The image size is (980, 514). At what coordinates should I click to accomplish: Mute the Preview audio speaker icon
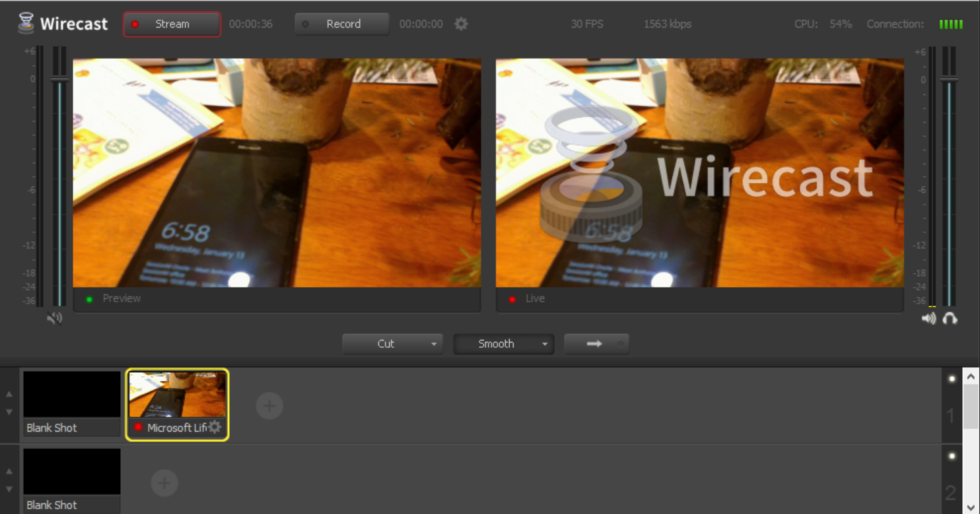tap(55, 318)
